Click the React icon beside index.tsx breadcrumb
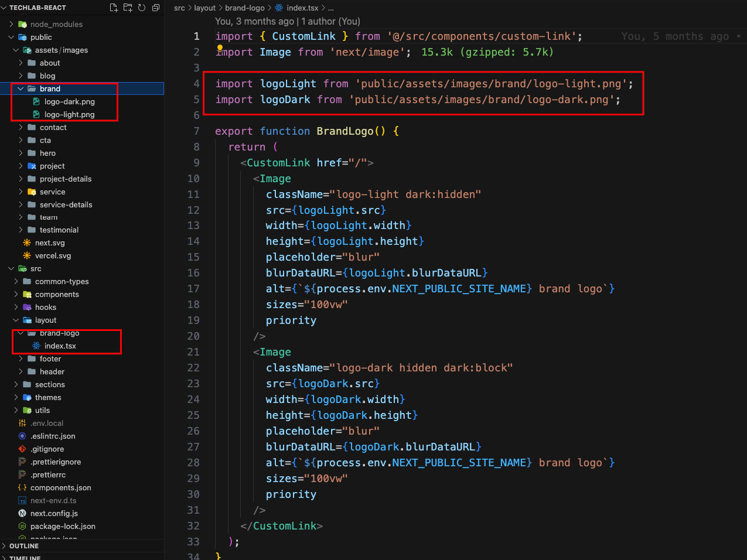Image resolution: width=747 pixels, height=560 pixels. 279,8
